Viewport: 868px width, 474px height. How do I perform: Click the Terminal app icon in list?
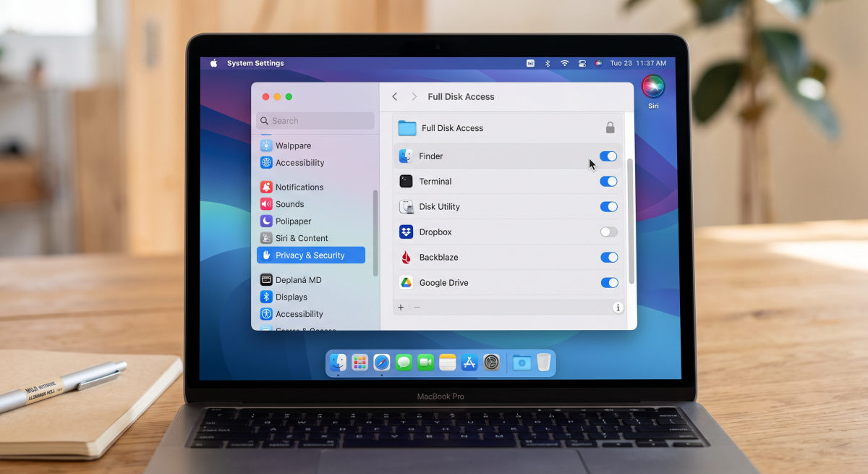[x=407, y=182]
